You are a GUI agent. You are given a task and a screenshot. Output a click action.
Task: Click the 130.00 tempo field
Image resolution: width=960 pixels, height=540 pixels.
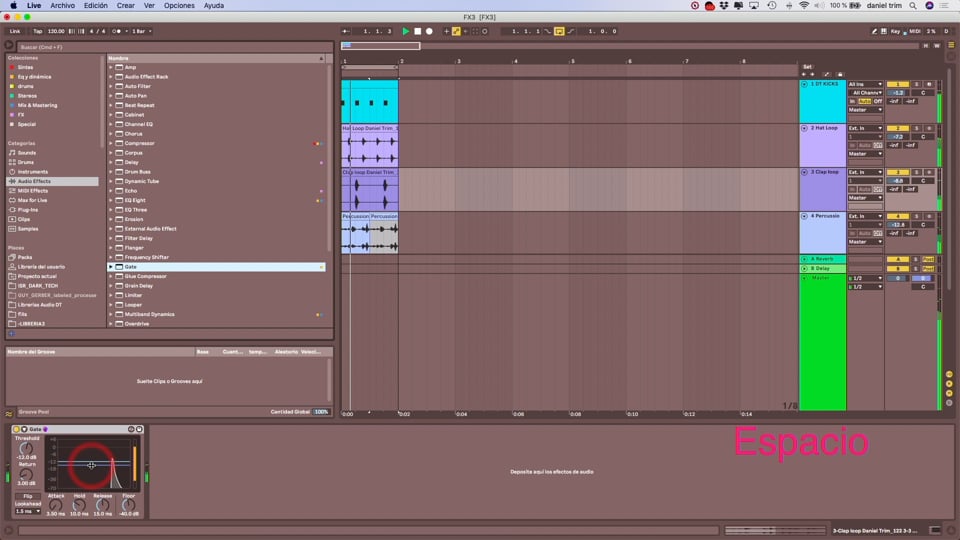tap(56, 31)
